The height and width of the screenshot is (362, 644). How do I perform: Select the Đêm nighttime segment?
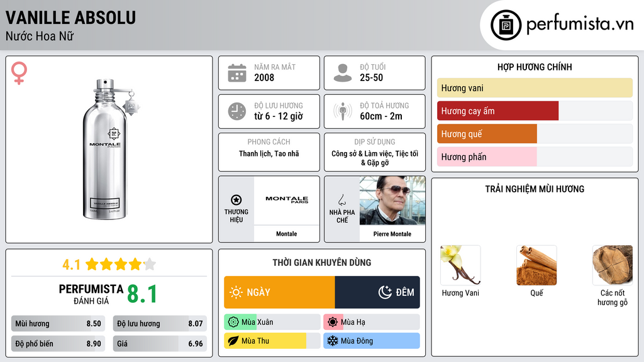(377, 292)
